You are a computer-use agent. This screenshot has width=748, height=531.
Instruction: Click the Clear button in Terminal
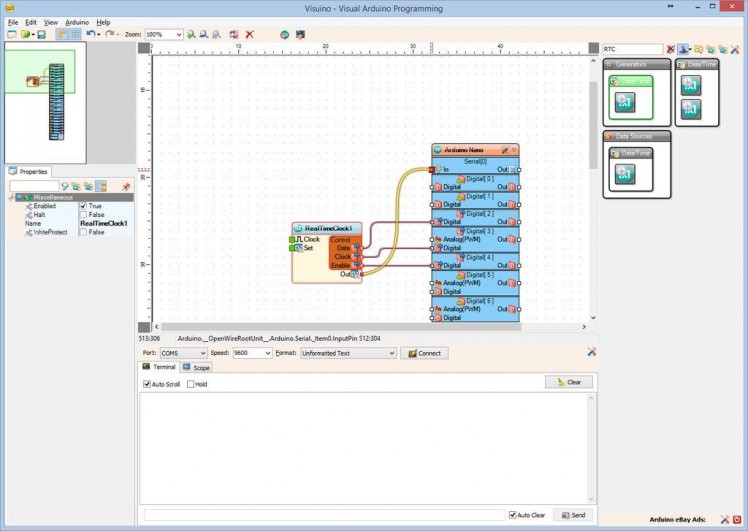[x=569, y=382]
